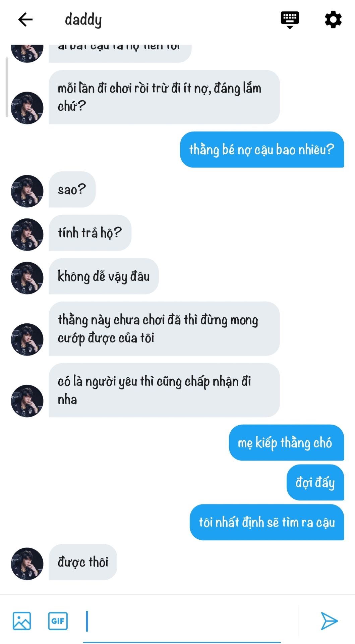Screen dimensions: 355x644
Task: Select message 'thằng bé nợ cậu bao nhiêu?'
Action: pos(262,149)
